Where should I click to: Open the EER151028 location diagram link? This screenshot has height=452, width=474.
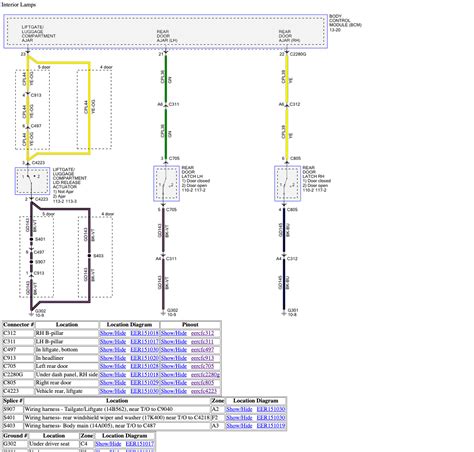[144, 366]
